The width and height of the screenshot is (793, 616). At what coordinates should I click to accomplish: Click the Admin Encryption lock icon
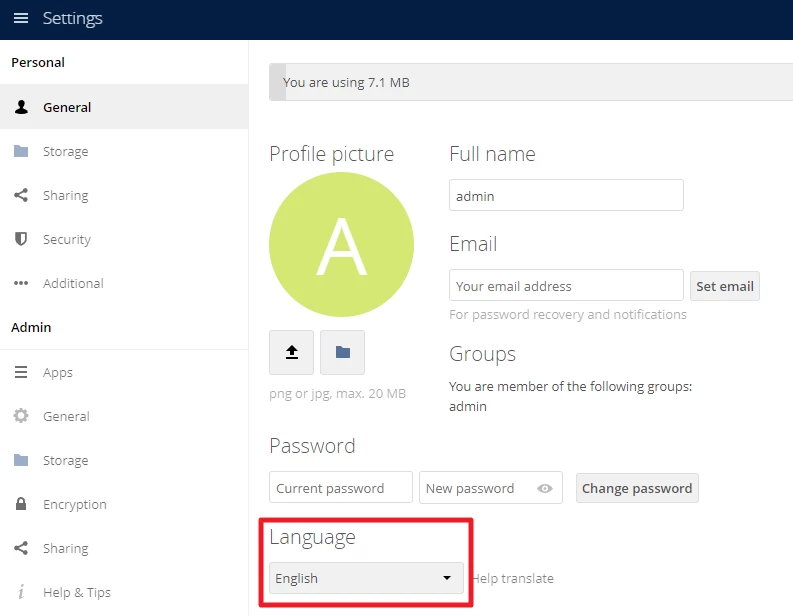click(21, 505)
